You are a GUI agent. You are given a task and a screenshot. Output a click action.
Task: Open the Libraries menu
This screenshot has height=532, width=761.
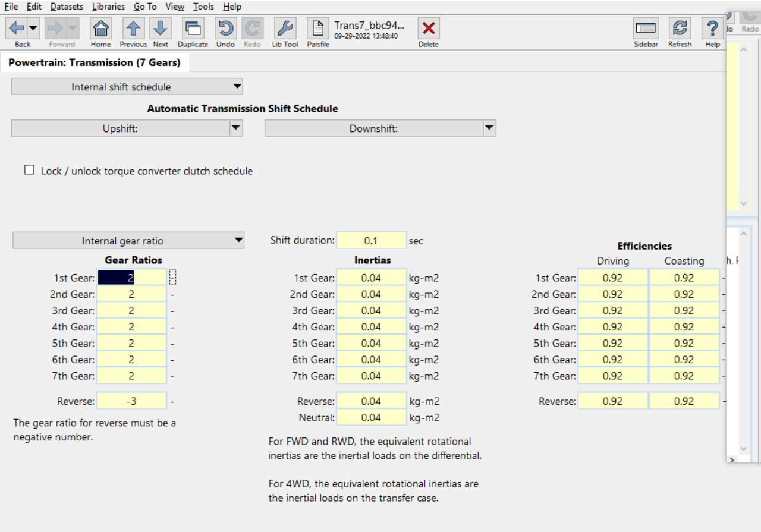[x=108, y=7]
